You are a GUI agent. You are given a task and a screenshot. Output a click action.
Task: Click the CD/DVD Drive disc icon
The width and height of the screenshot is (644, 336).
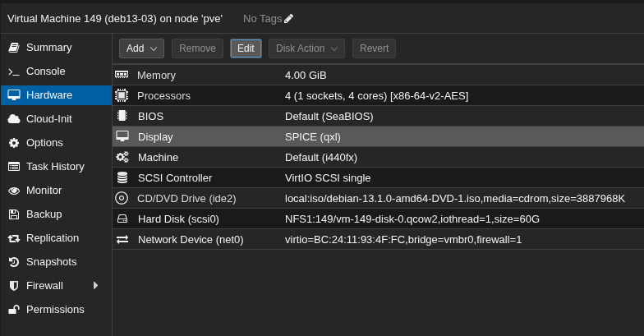(x=122, y=198)
